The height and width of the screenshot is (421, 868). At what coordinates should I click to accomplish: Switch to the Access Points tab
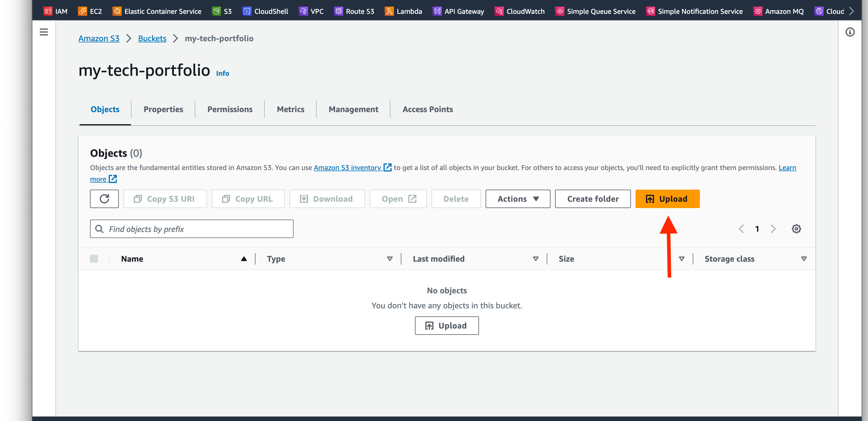428,109
